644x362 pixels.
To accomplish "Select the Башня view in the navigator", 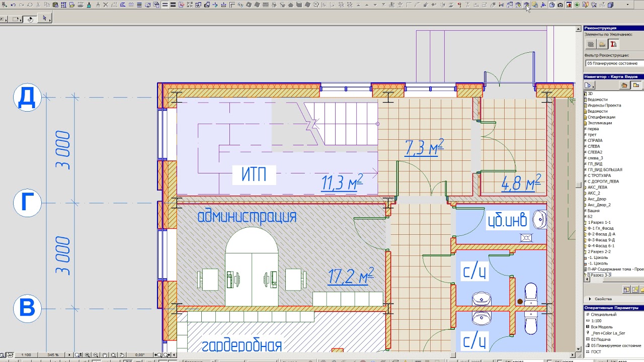I will (593, 211).
